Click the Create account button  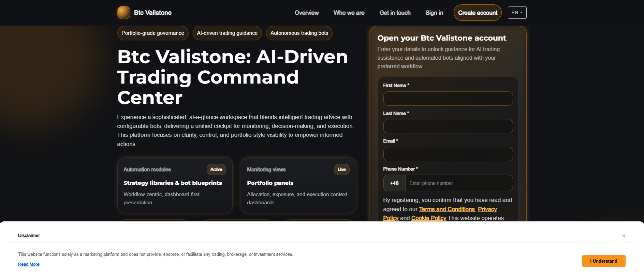[478, 13]
